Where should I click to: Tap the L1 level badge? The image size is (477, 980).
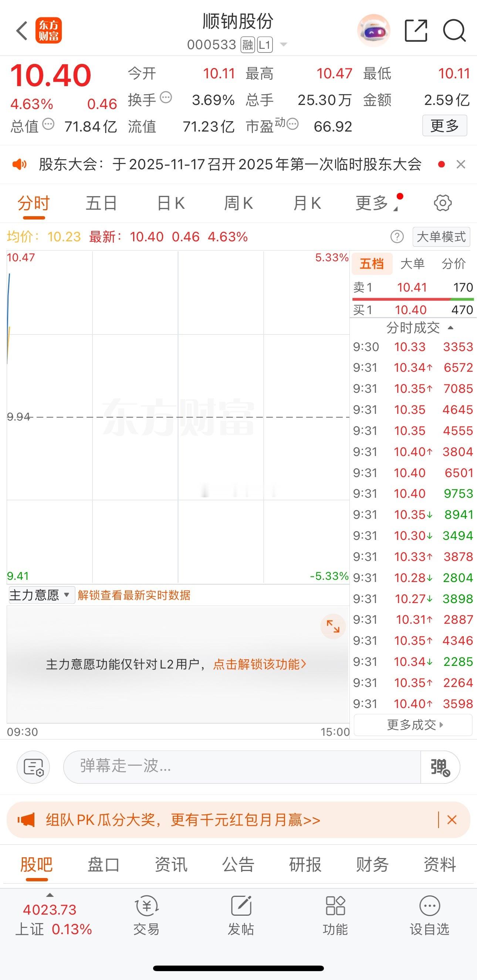coord(265,45)
